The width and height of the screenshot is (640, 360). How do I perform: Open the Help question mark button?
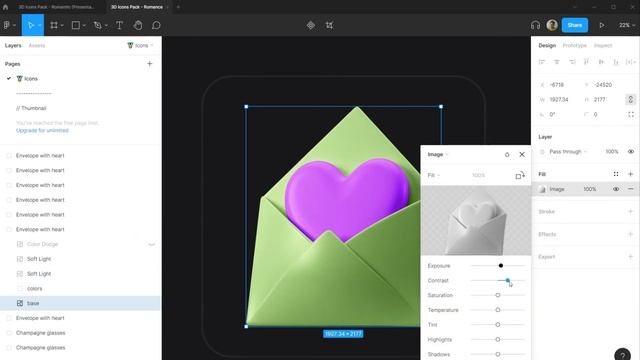[622, 354]
